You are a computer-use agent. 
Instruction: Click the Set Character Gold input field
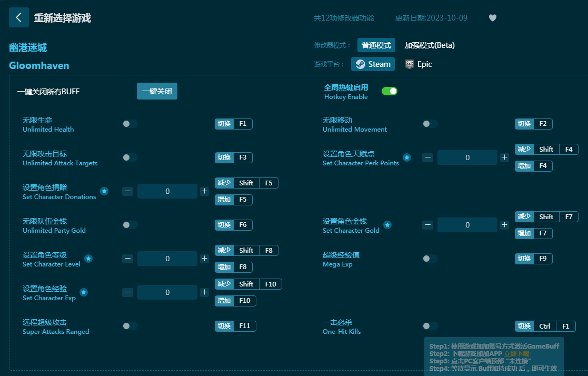467,225
